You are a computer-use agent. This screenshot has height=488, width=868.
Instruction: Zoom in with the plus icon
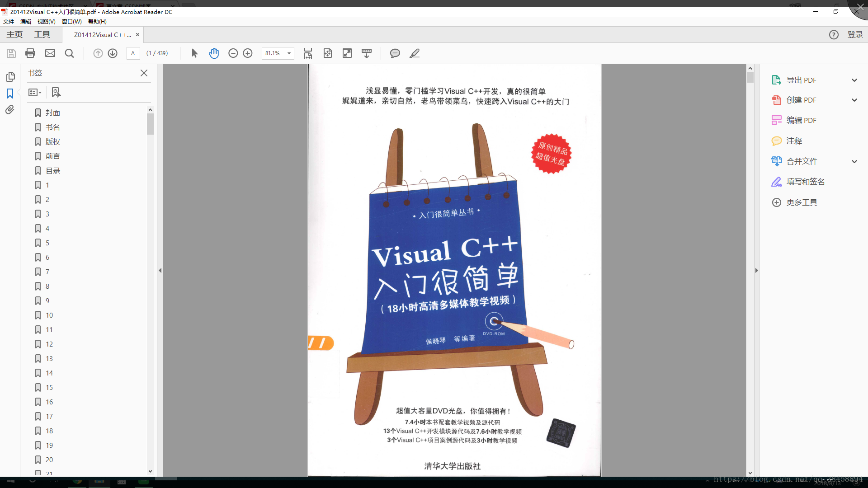point(248,53)
